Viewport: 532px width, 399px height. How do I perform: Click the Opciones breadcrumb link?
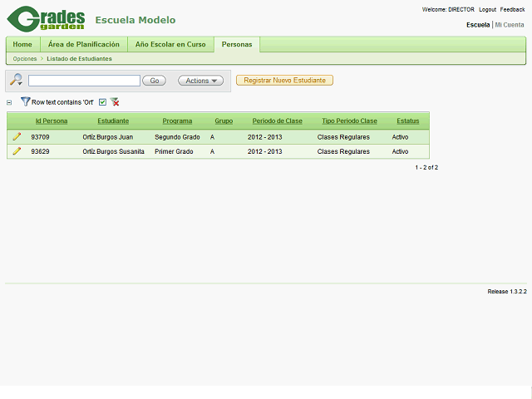25,59
